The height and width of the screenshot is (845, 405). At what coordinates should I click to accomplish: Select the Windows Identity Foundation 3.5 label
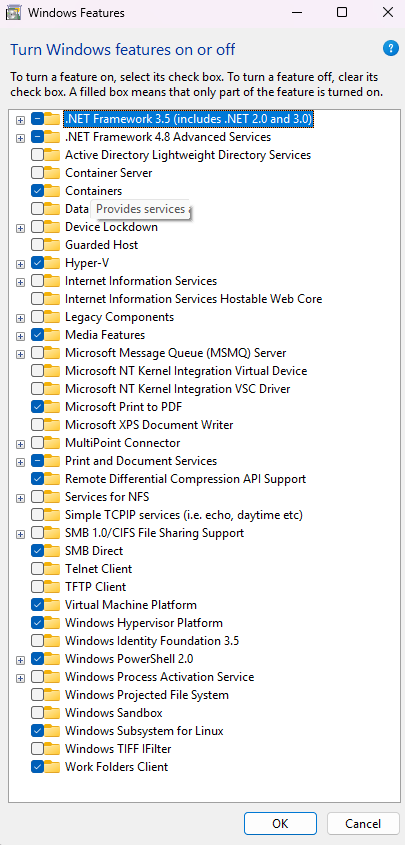tap(152, 641)
